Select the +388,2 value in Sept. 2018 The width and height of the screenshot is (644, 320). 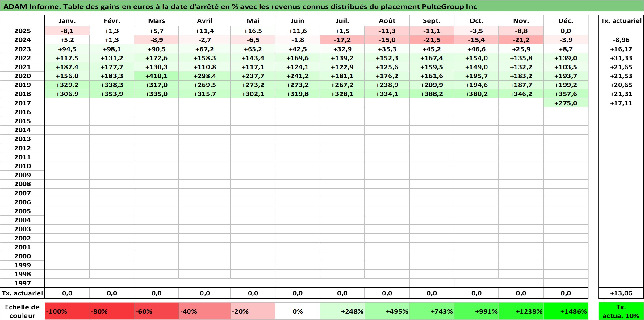pos(432,94)
